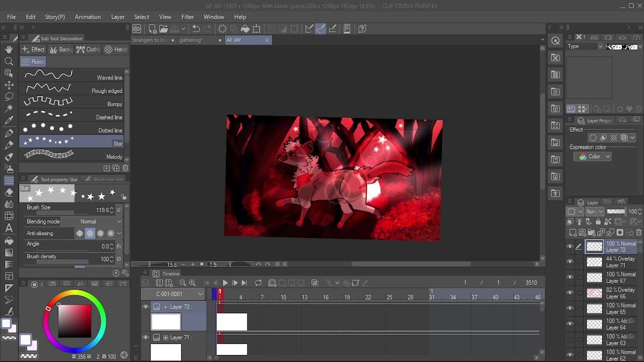Select the Move layer tool

tap(9, 85)
